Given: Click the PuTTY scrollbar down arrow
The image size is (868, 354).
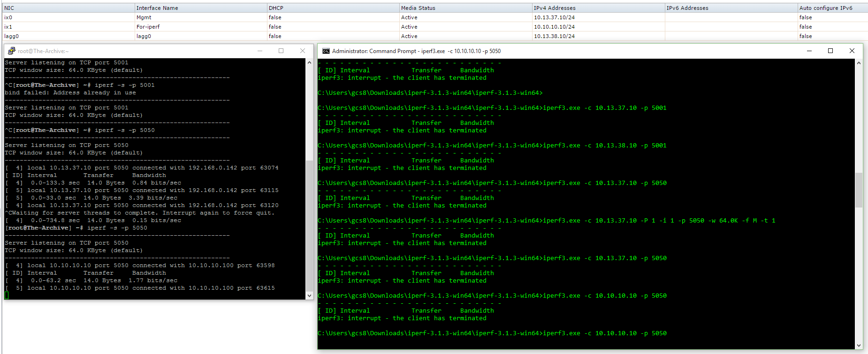Looking at the screenshot, I should [309, 296].
